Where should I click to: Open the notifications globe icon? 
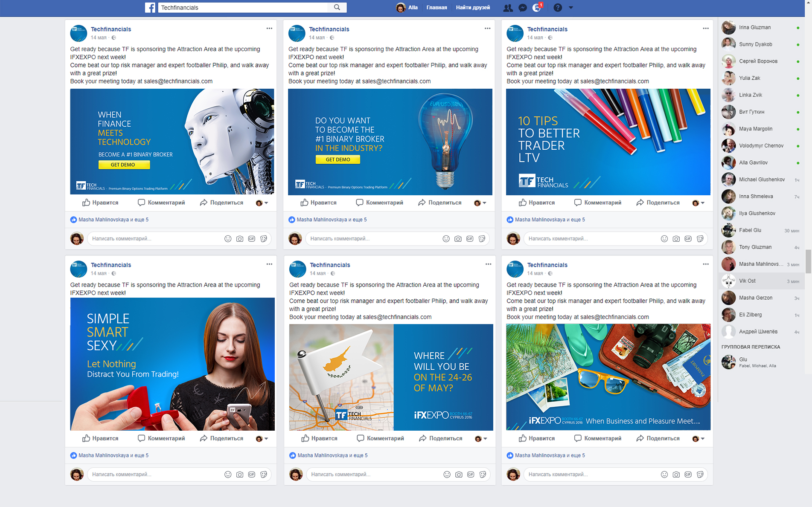click(x=537, y=8)
